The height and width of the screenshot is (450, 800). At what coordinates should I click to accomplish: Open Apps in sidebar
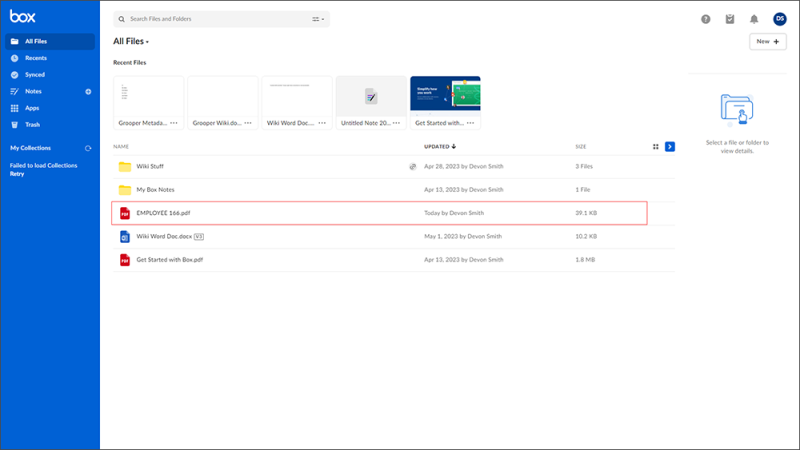[50, 108]
